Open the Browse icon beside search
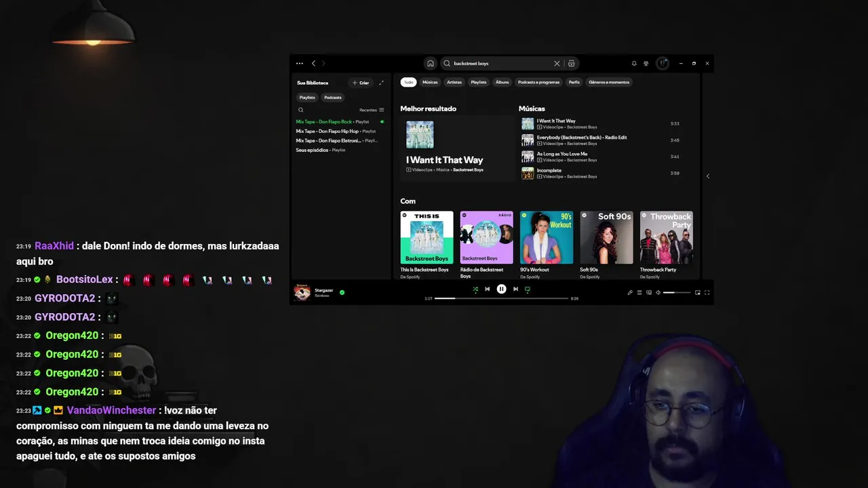The height and width of the screenshot is (488, 868). click(x=572, y=63)
